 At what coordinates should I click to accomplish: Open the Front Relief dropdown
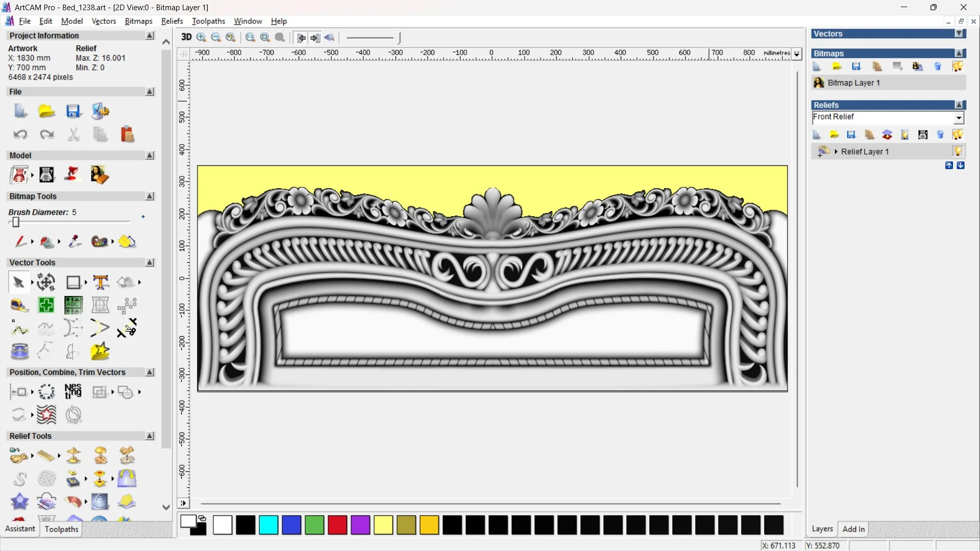point(959,118)
